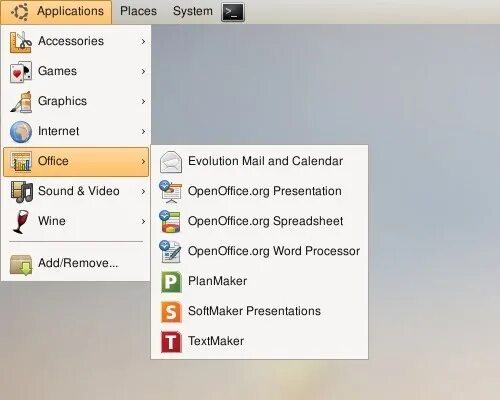Expand the Graphics submenu arrow
This screenshot has height=400, width=500.
coord(143,101)
